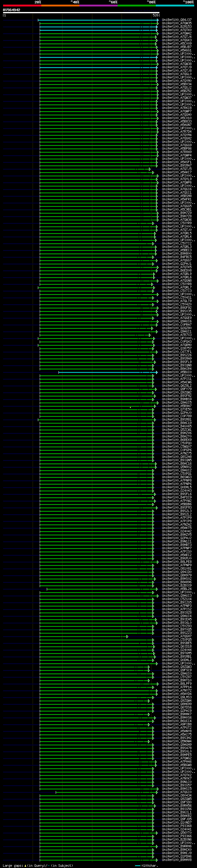This screenshot has height=868, width=197.
Task: Click the cyan ~100% identity legend segment
Action: click(175, 6)
